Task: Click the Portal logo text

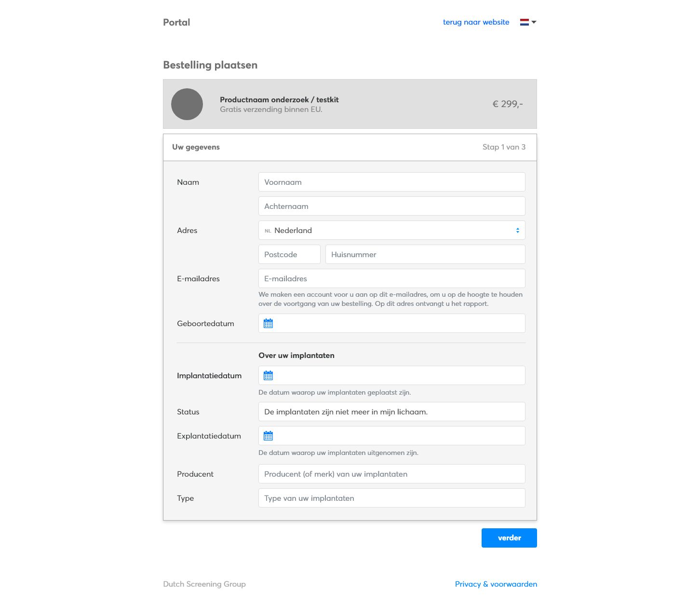Action: point(176,22)
